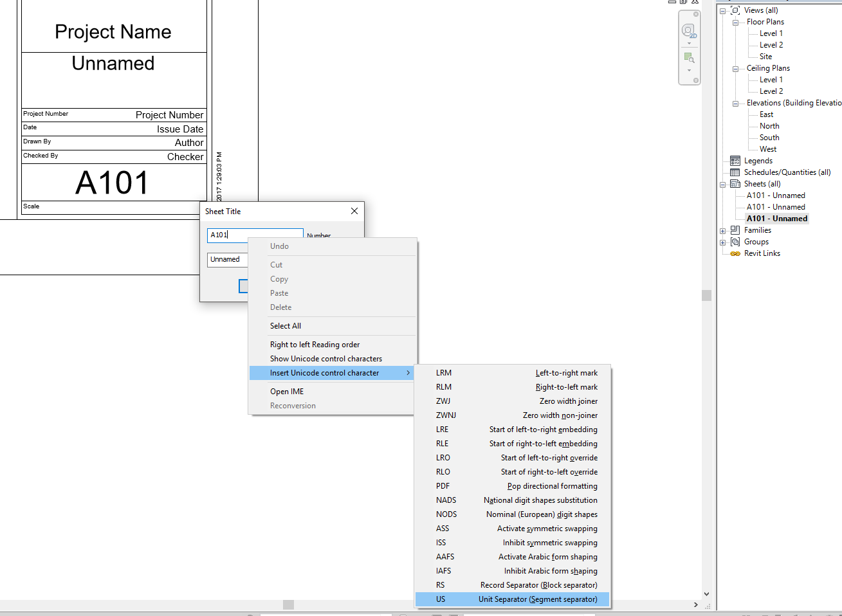842x616 pixels.
Task: Open the North elevation view
Action: [769, 125]
